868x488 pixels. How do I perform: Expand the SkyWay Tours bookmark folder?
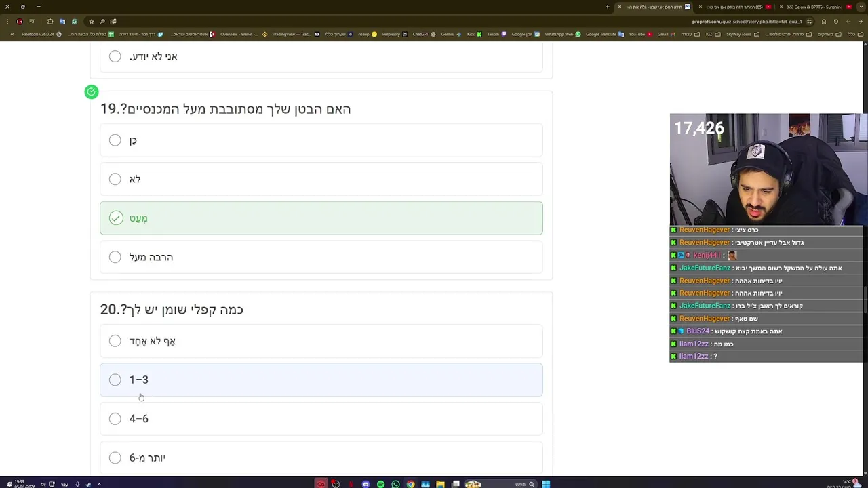pos(743,34)
